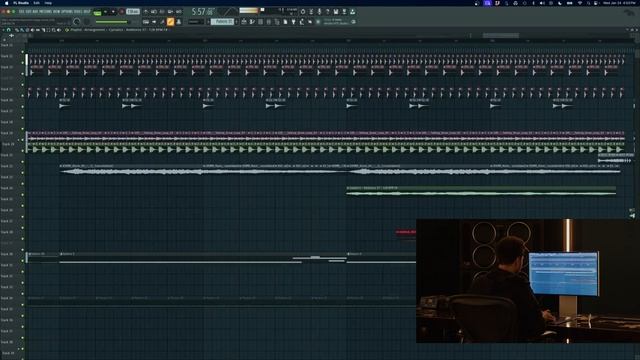Open the TOOLS menu in FL Studio
Screen dimensions: 640x360
tap(79, 11)
